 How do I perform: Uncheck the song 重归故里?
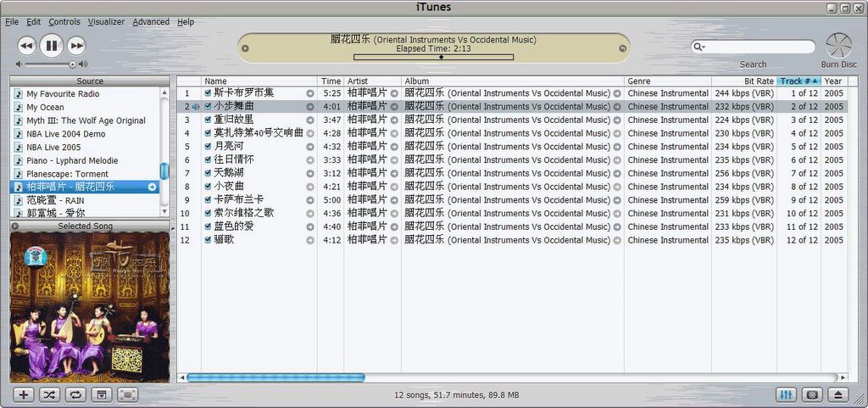coord(208,120)
